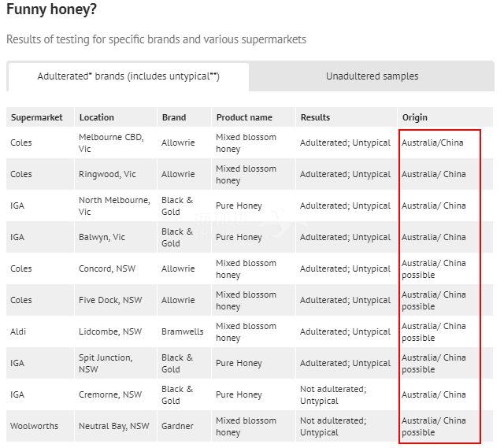This screenshot has width=504, height=448.
Task: Click the Location column header
Action: click(x=97, y=117)
